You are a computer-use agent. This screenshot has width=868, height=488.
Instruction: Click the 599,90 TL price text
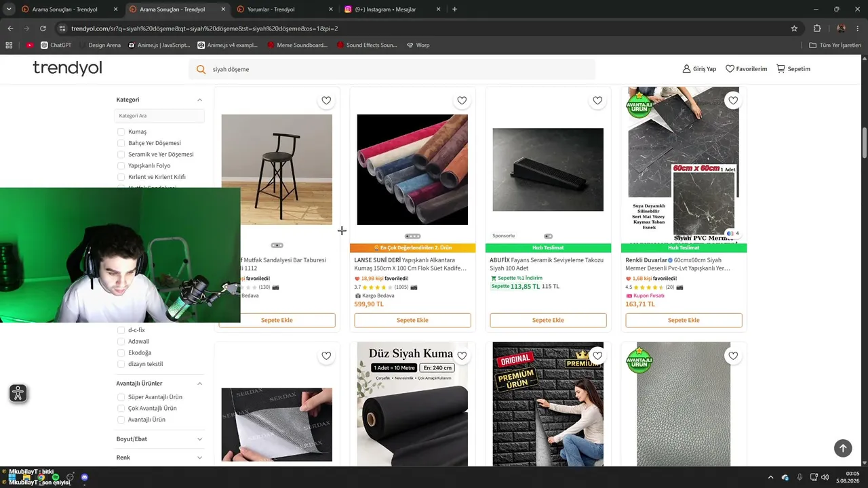pos(369,304)
